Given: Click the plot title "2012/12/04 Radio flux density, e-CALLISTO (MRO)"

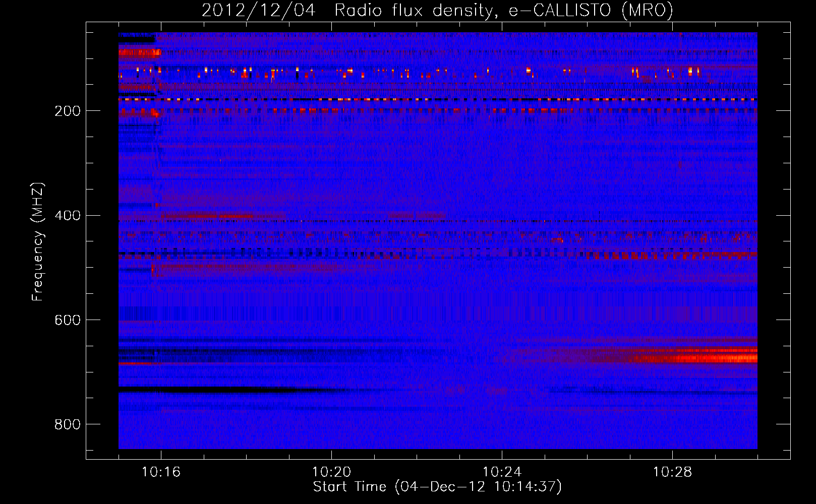Looking at the screenshot, I should [437, 10].
